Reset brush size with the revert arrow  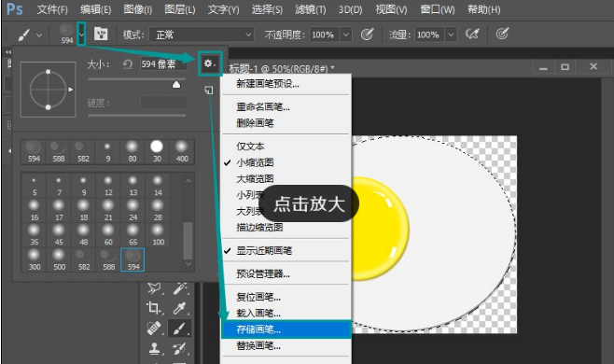(x=128, y=64)
